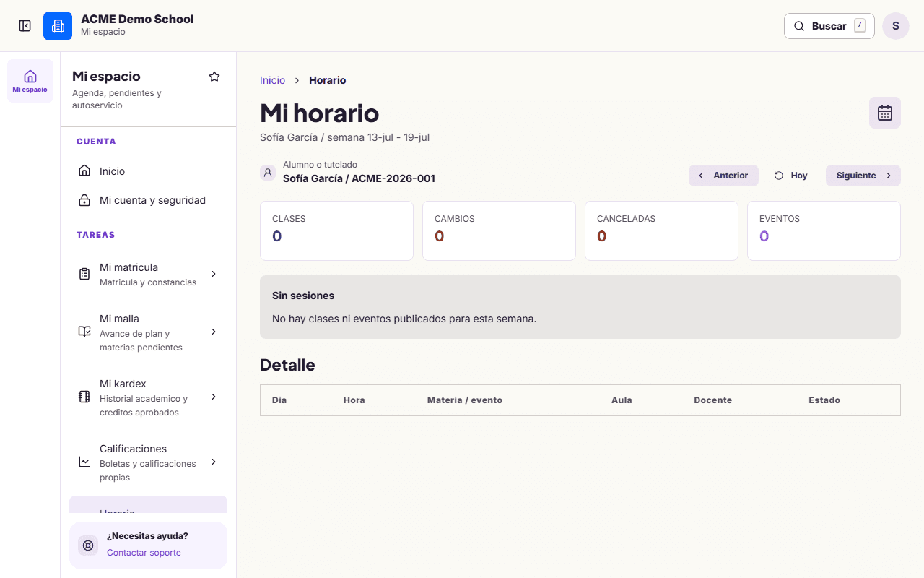Jump to the current week with Hoy

791,176
